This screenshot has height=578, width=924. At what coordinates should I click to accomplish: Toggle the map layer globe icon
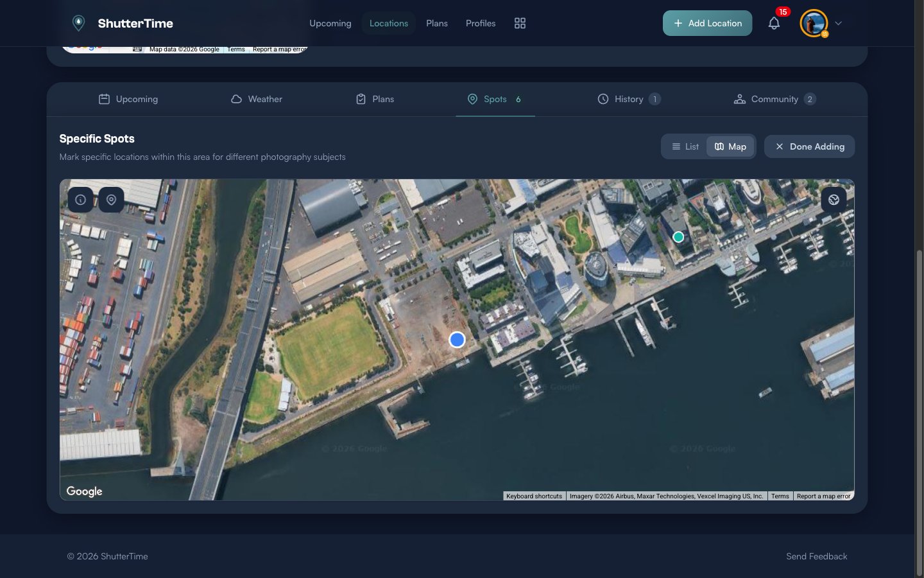click(x=834, y=200)
